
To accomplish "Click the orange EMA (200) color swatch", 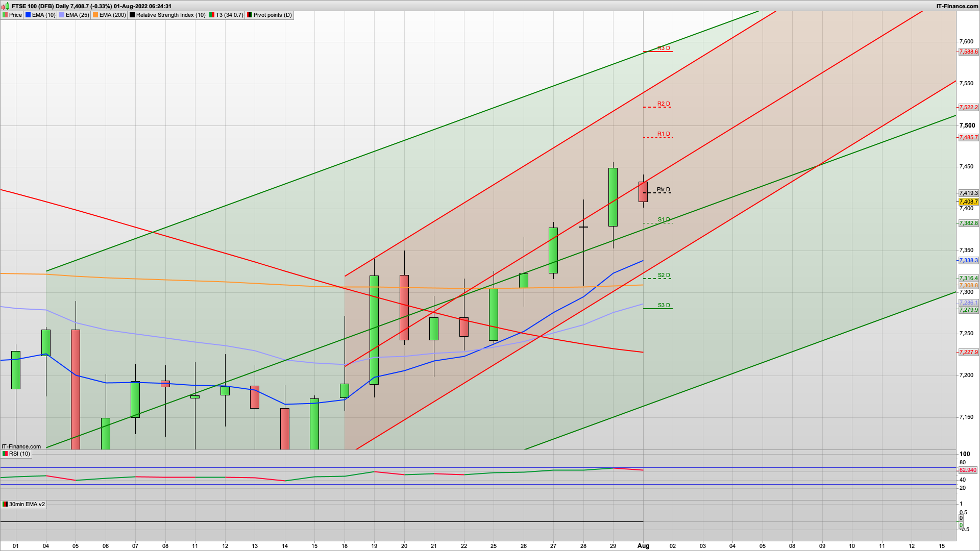I will tap(95, 15).
